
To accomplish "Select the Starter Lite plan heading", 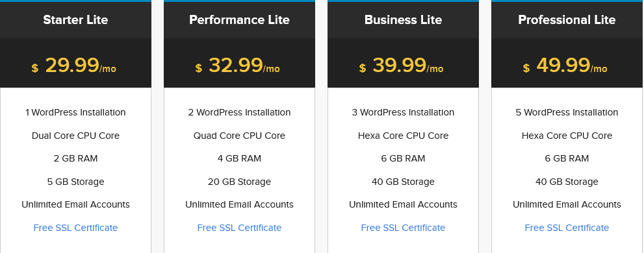I will click(75, 19).
